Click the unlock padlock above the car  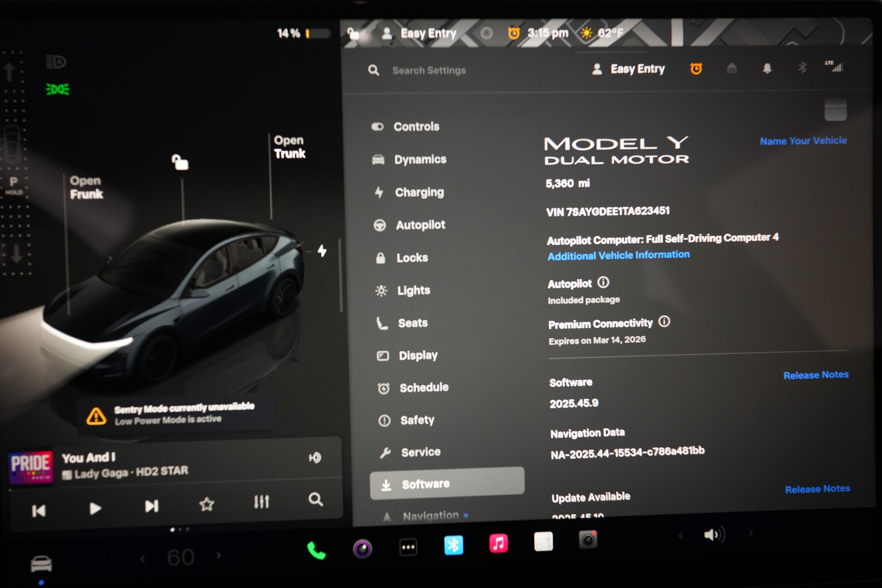click(181, 162)
